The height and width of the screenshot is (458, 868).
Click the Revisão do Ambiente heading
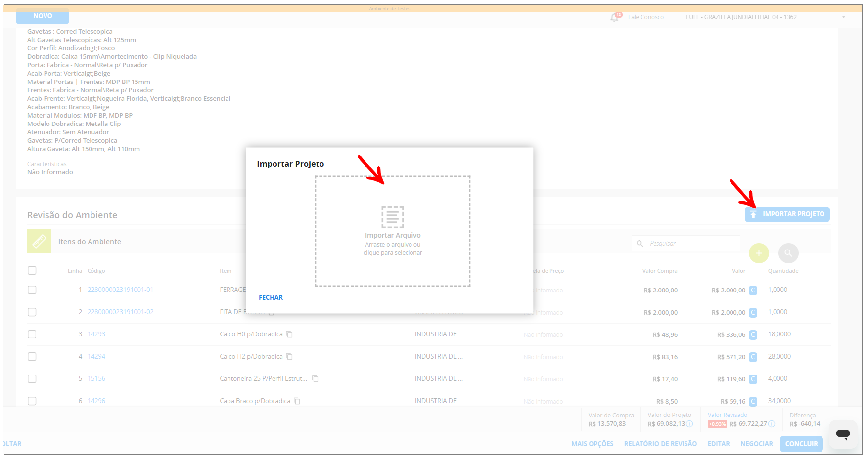[72, 215]
